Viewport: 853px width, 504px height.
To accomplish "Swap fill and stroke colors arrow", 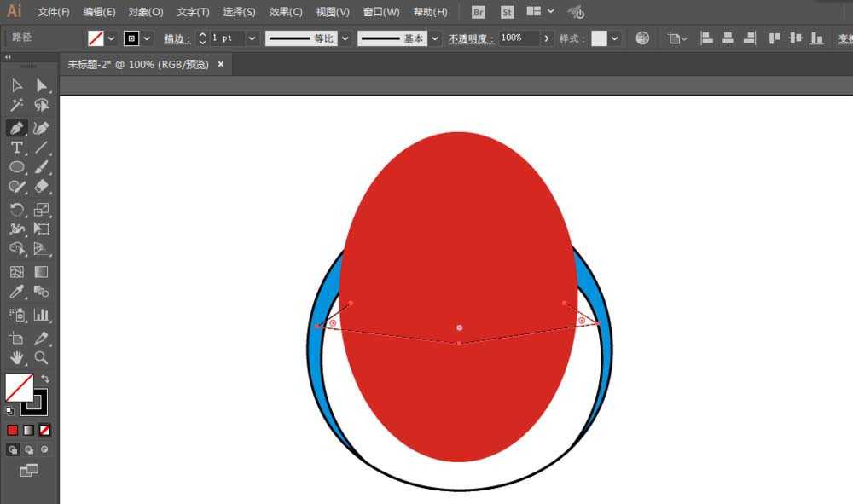I will click(45, 379).
